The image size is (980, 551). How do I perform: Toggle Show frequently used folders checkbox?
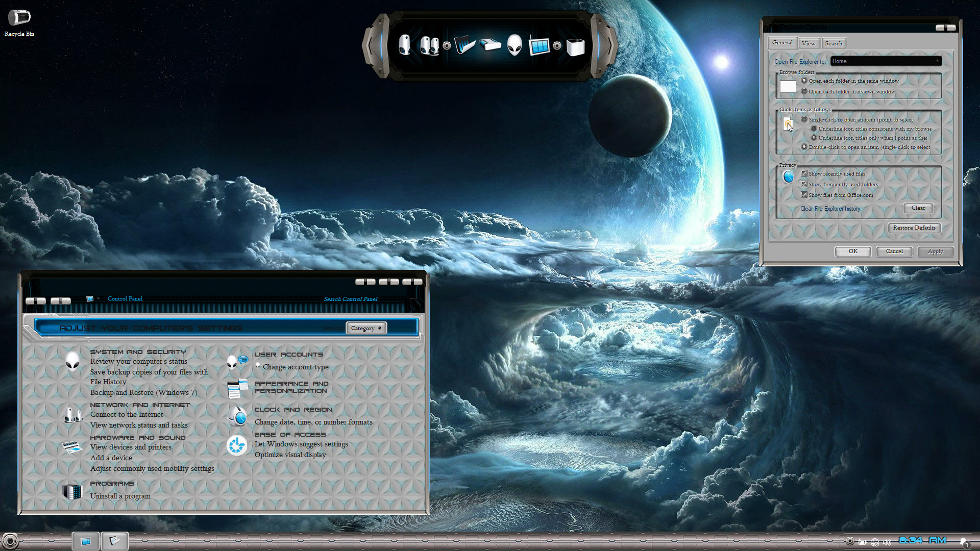click(804, 184)
